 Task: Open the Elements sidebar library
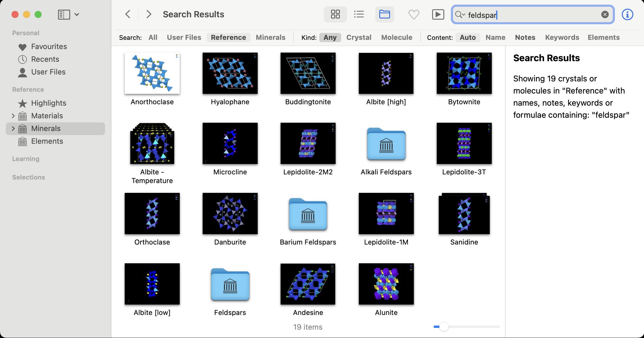[x=47, y=141]
